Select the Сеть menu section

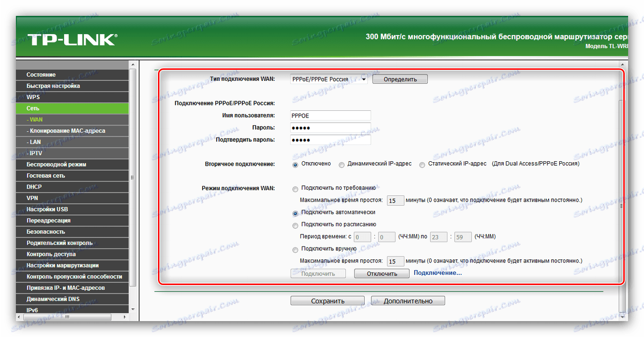click(x=72, y=108)
